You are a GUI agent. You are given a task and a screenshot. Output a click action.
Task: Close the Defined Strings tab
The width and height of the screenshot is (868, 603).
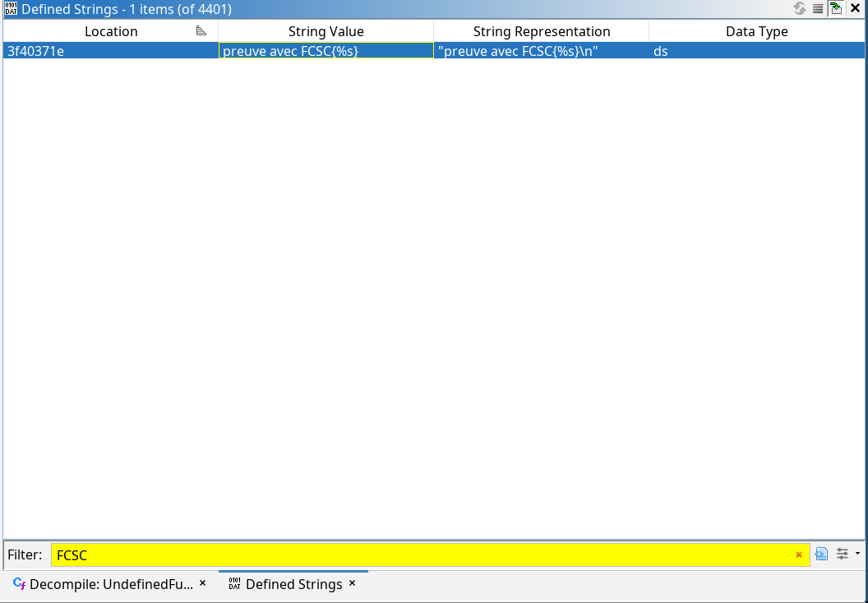[x=352, y=583]
